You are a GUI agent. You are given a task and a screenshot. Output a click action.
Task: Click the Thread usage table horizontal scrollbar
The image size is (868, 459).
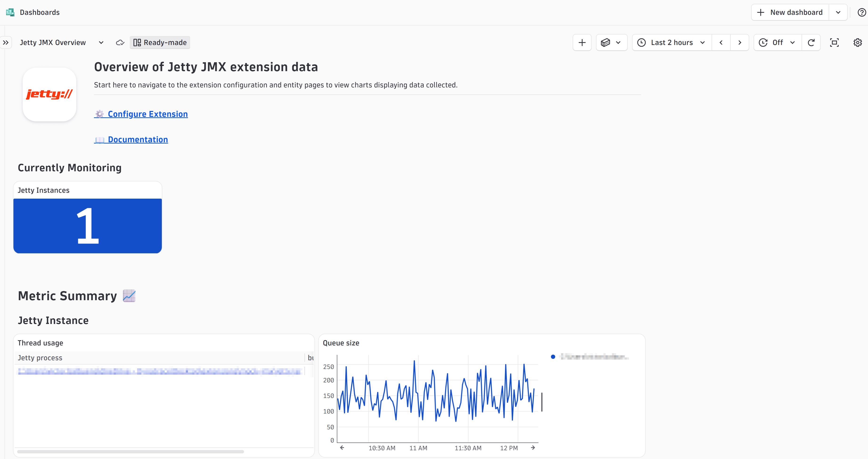(x=131, y=452)
